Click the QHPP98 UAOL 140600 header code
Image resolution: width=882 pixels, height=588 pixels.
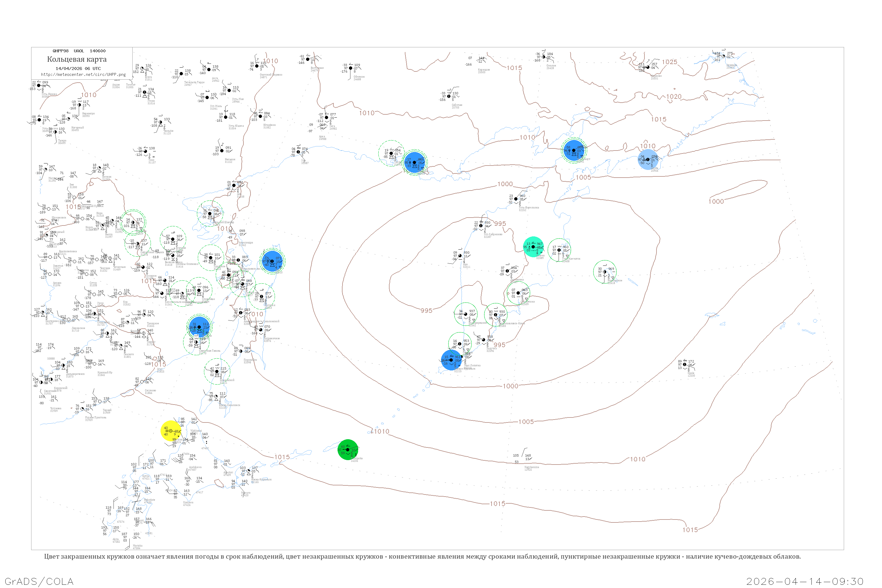pyautogui.click(x=79, y=51)
